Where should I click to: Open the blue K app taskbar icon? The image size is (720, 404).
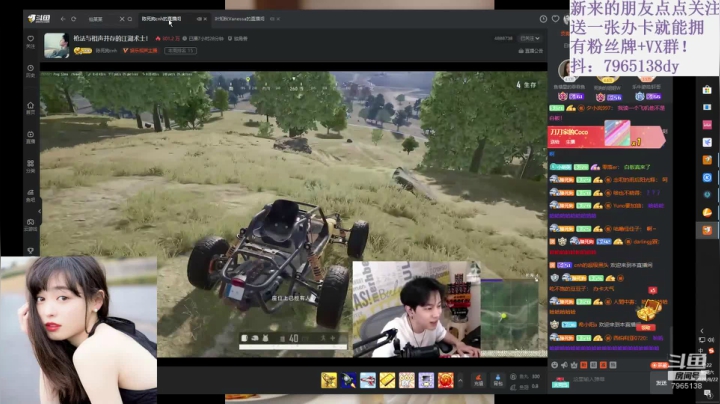coord(707,177)
